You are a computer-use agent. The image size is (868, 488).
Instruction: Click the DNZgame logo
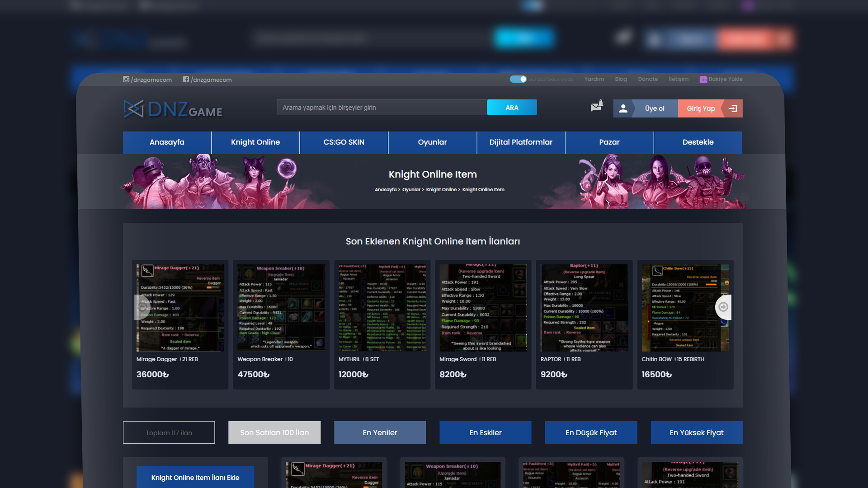click(172, 108)
